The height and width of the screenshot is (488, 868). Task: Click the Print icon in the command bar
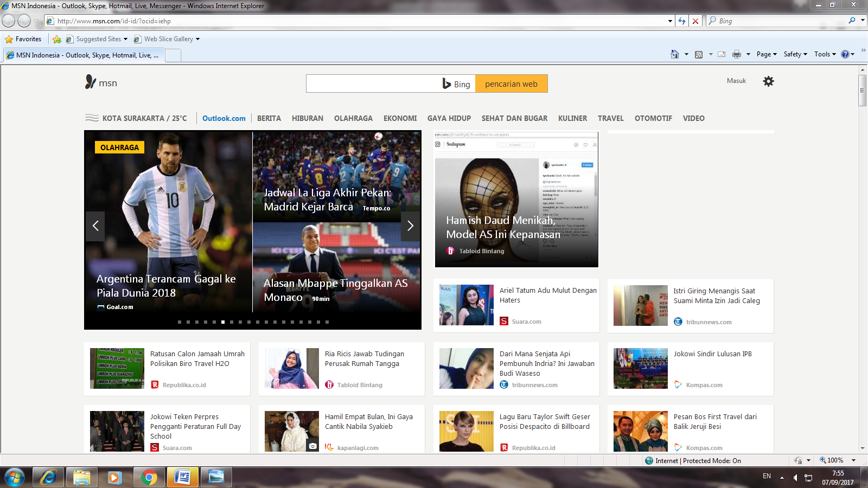[736, 54]
